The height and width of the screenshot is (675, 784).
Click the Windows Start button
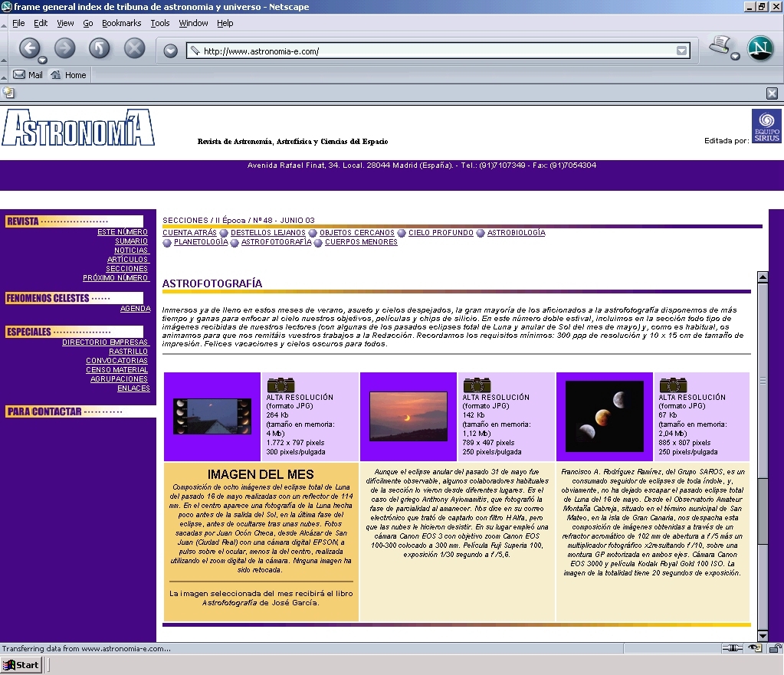point(21,665)
